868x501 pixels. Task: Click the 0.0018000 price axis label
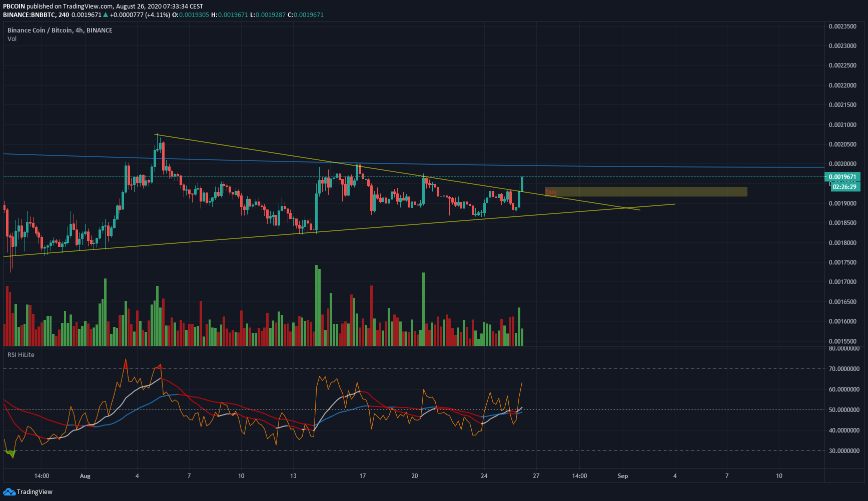coord(842,242)
